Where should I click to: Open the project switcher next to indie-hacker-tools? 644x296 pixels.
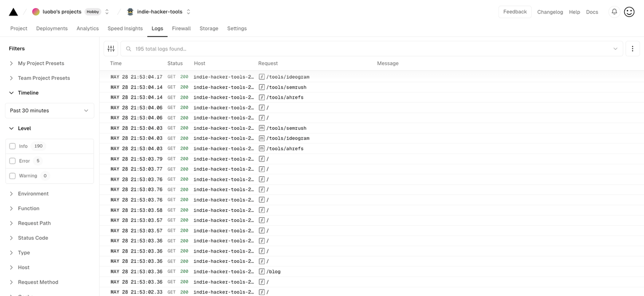[188, 12]
